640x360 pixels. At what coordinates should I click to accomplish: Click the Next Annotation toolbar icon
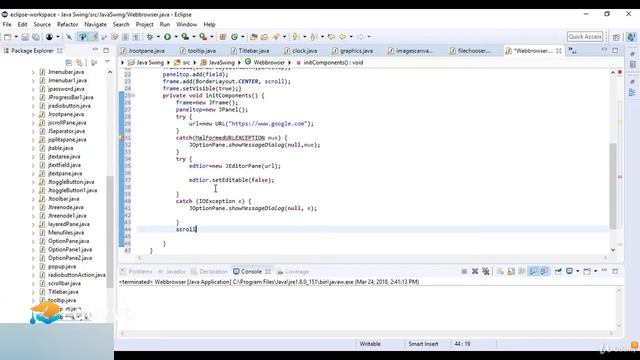(x=296, y=37)
